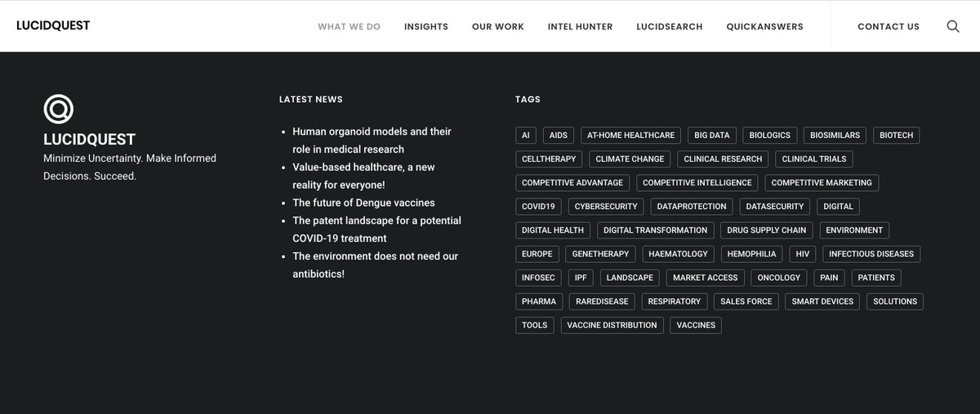Choose the Smart Devices tag
The height and width of the screenshot is (414, 980).
tap(823, 301)
